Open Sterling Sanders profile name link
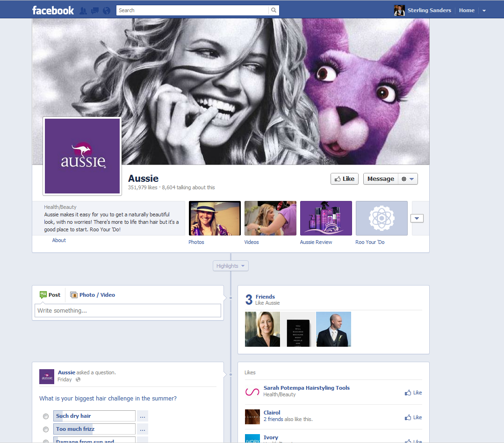This screenshot has width=504, height=443. coord(429,10)
